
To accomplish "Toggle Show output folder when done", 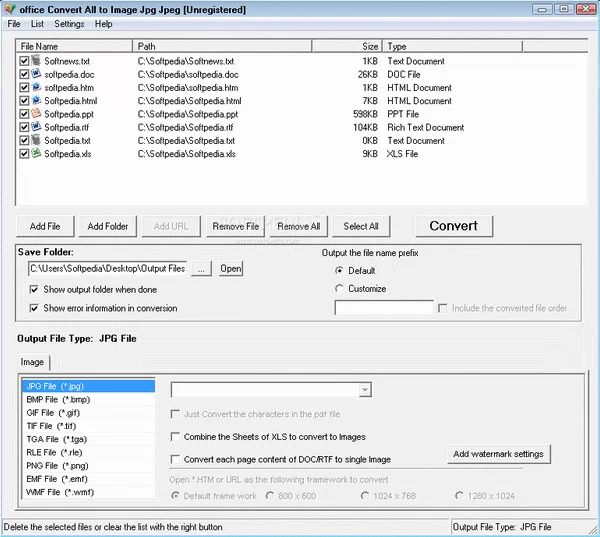I will 34,289.
